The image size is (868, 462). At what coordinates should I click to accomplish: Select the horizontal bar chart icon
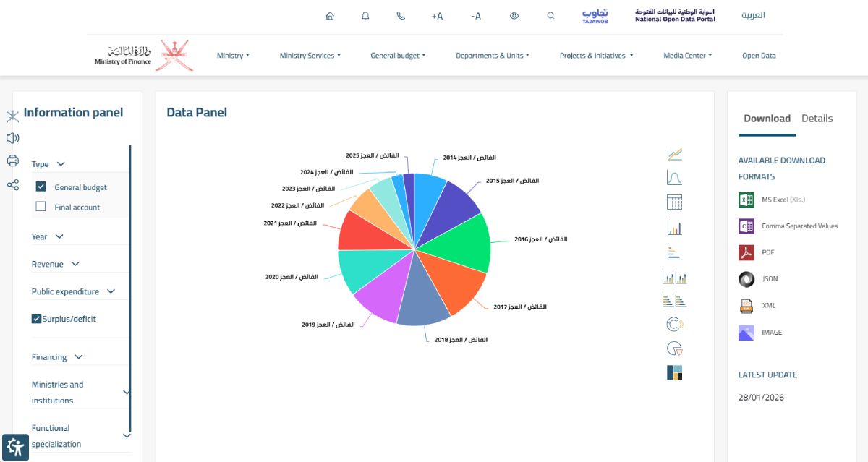tap(675, 252)
